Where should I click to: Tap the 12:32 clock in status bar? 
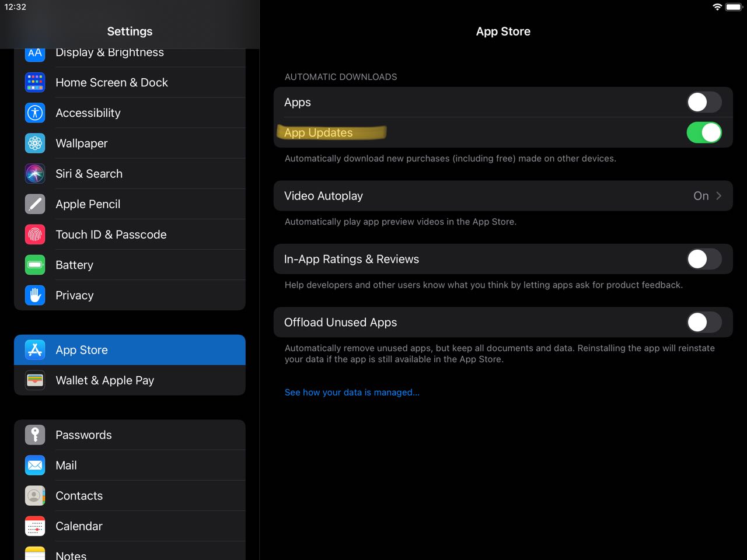(15, 7)
